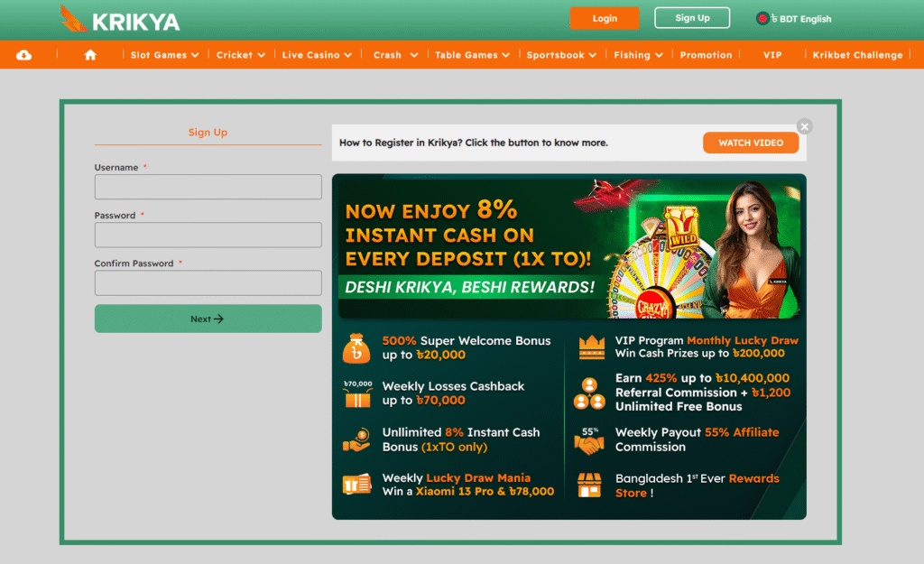Click the rewards store shop icon
Image resolution: width=924 pixels, height=564 pixels.
coord(590,485)
